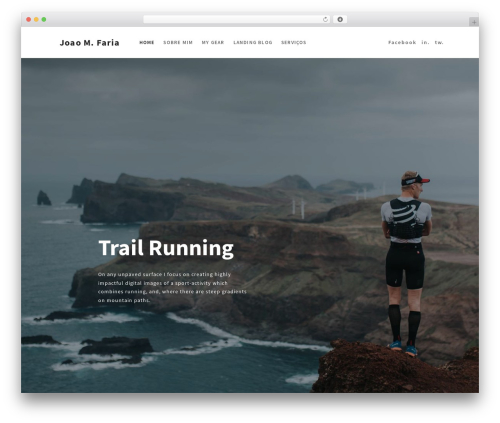The image size is (500, 423).
Task: Click the Trail Running headline
Action: pyautogui.click(x=166, y=248)
